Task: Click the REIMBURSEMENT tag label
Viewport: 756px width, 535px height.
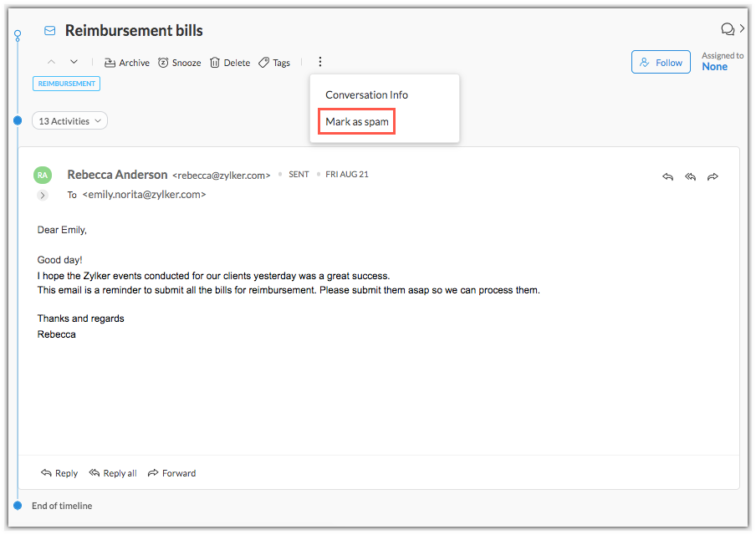Action: tap(66, 84)
